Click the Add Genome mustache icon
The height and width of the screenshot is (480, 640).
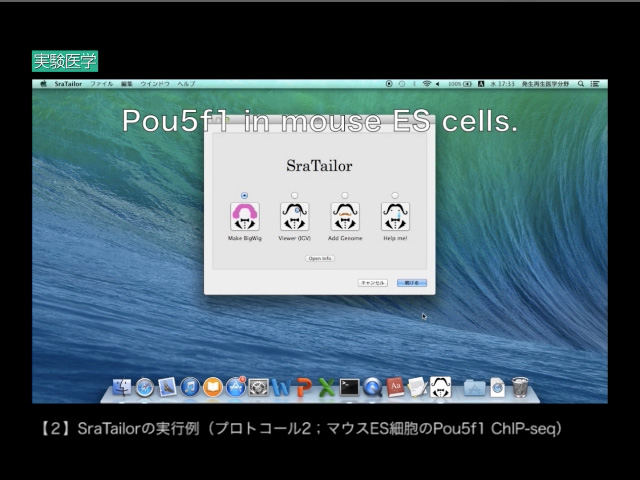345,216
